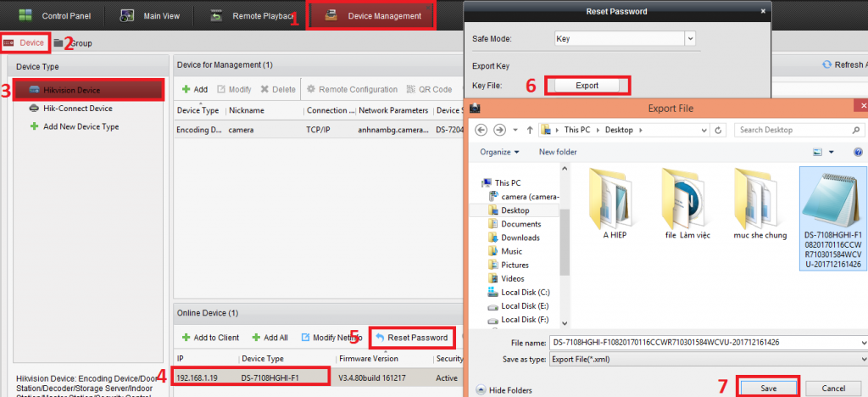Click Add New Device Type plus icon

[34, 126]
